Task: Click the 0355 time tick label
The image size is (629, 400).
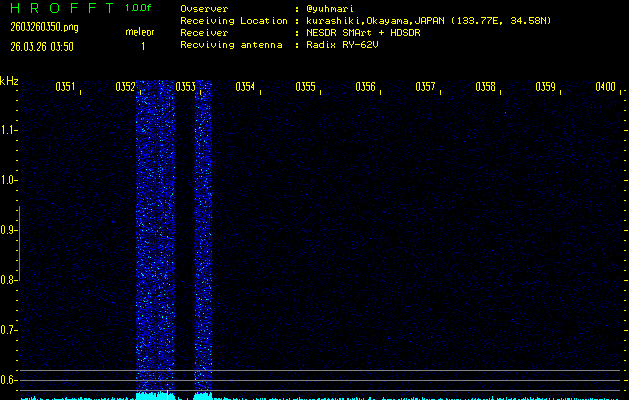Action: coord(305,87)
